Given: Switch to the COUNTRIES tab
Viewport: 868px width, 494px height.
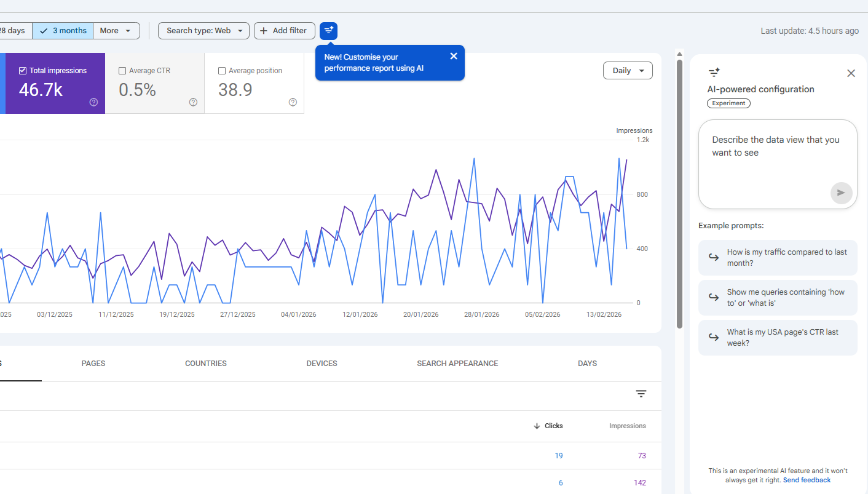Looking at the screenshot, I should pyautogui.click(x=205, y=363).
